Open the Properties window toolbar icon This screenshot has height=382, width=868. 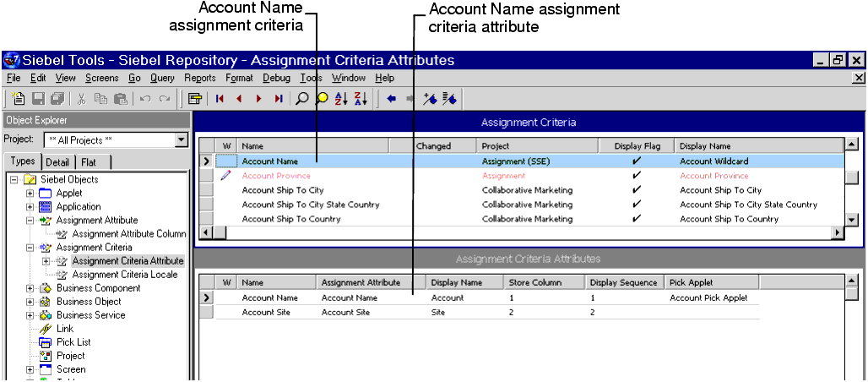coord(194,99)
